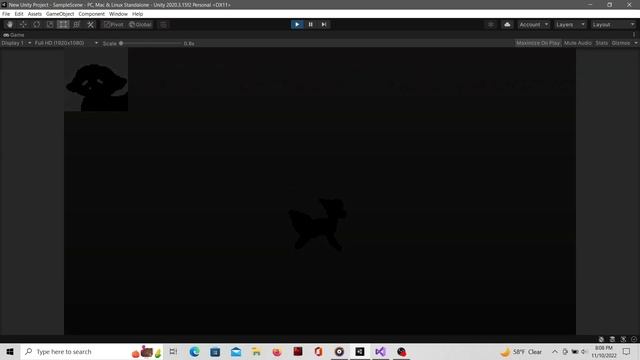This screenshot has width=640, height=360.
Task: Select the Rect tool
Action: (63, 24)
